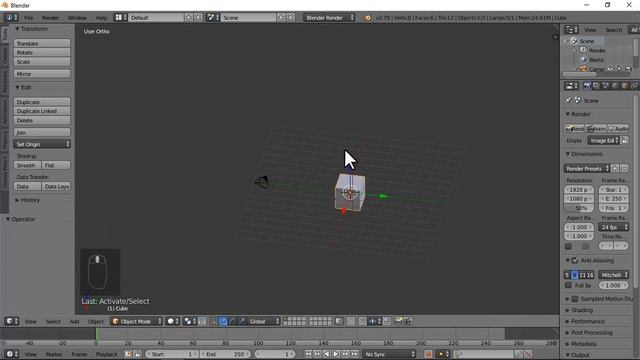Click the Duplicate Linked button
This screenshot has width=640, height=360.
tap(42, 111)
